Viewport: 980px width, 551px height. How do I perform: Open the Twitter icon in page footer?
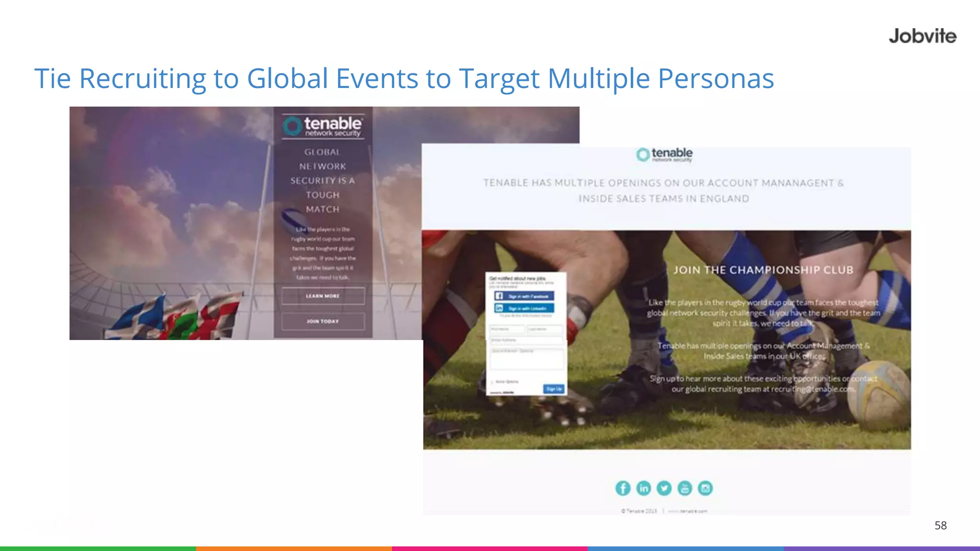tap(664, 488)
